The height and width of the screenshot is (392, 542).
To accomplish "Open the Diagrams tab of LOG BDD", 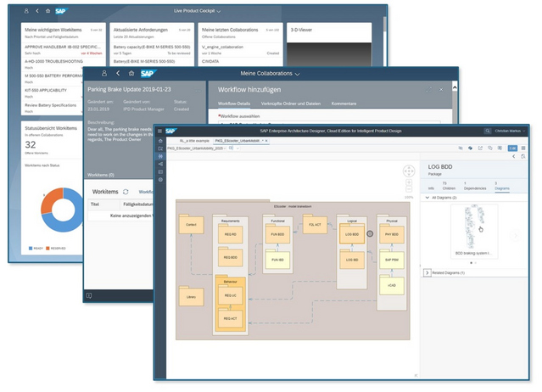I will tap(502, 186).
